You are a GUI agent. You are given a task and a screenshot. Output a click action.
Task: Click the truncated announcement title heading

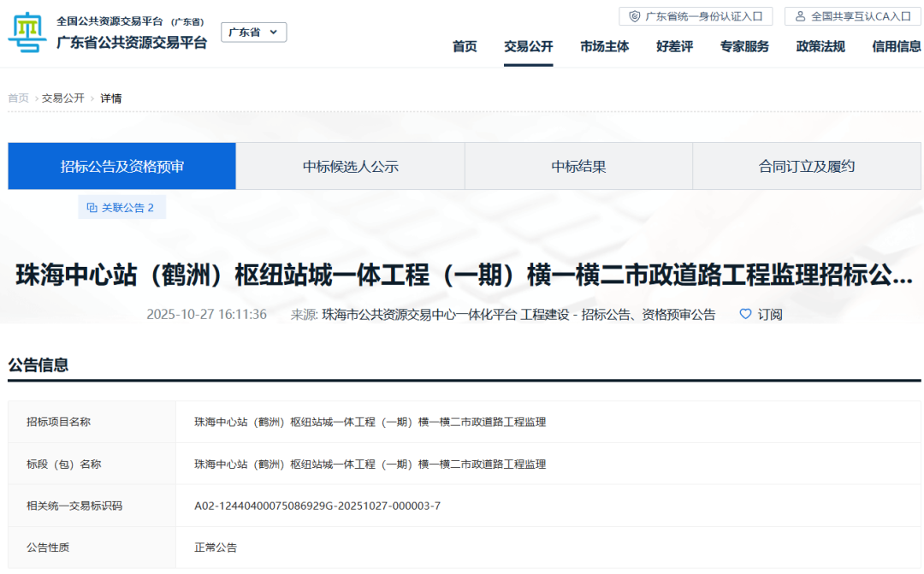coord(464,275)
